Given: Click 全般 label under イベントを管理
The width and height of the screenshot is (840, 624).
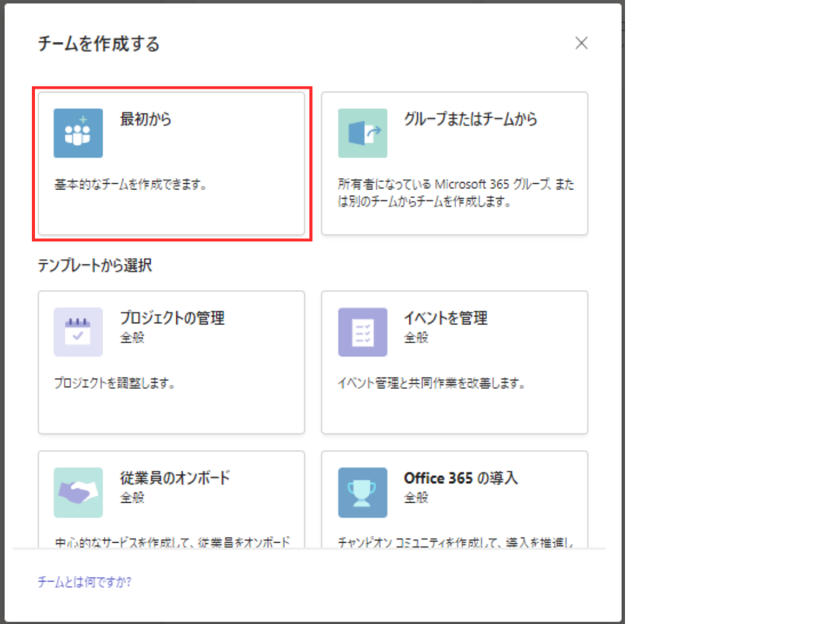Looking at the screenshot, I should tap(416, 338).
